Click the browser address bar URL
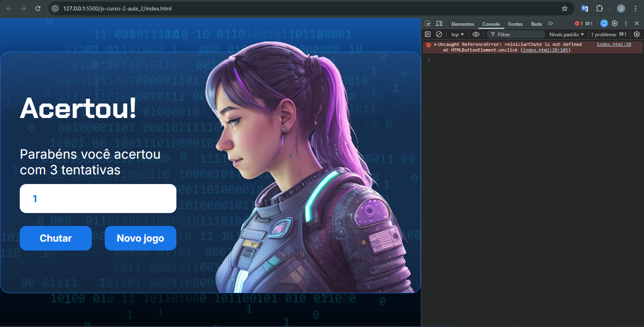The height and width of the screenshot is (327, 644). coord(117,8)
